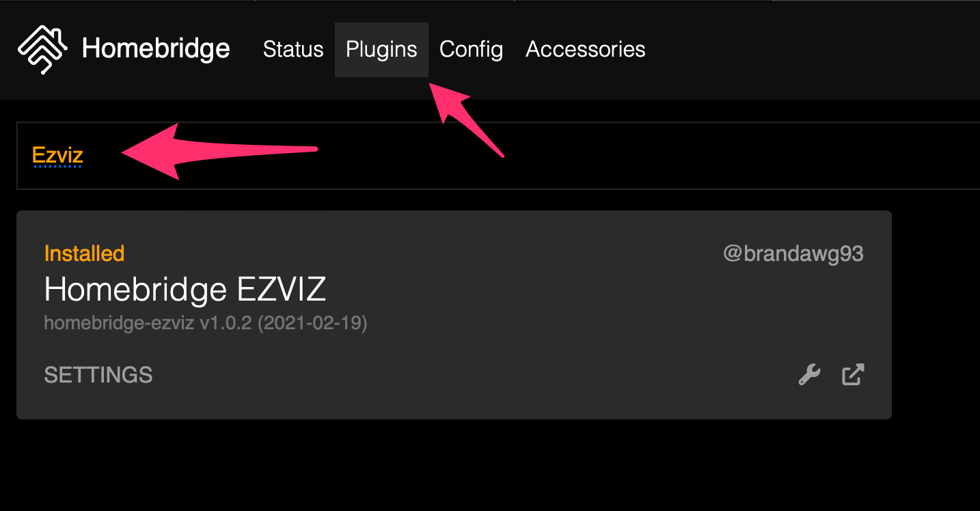Click the SETTINGS button on plugin card
980x511 pixels.
click(98, 375)
